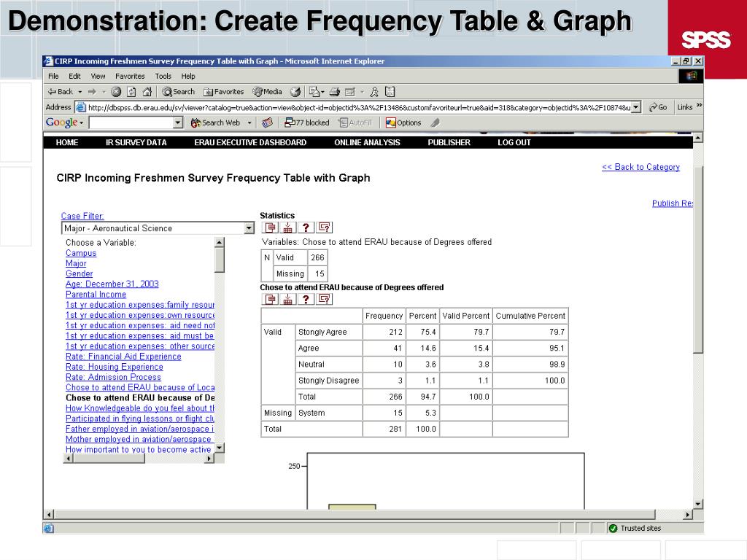The height and width of the screenshot is (560, 747).
Task: Open the Media pane button
Action: tap(267, 91)
